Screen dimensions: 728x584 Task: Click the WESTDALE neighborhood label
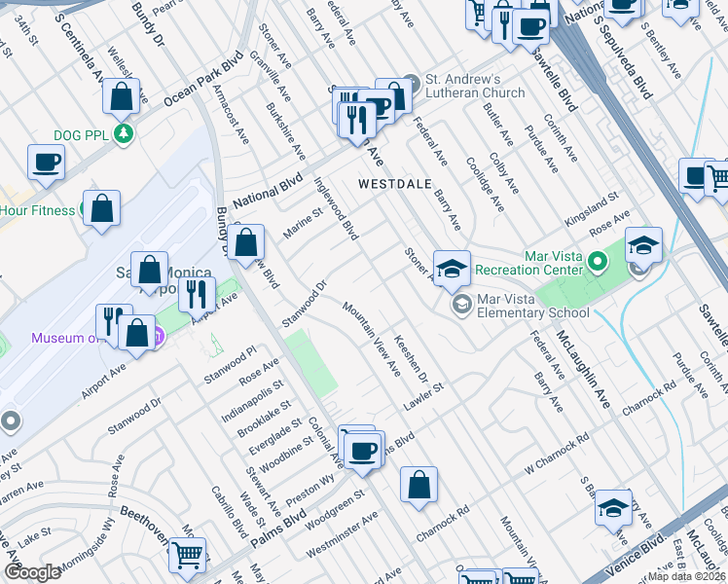tap(395, 184)
